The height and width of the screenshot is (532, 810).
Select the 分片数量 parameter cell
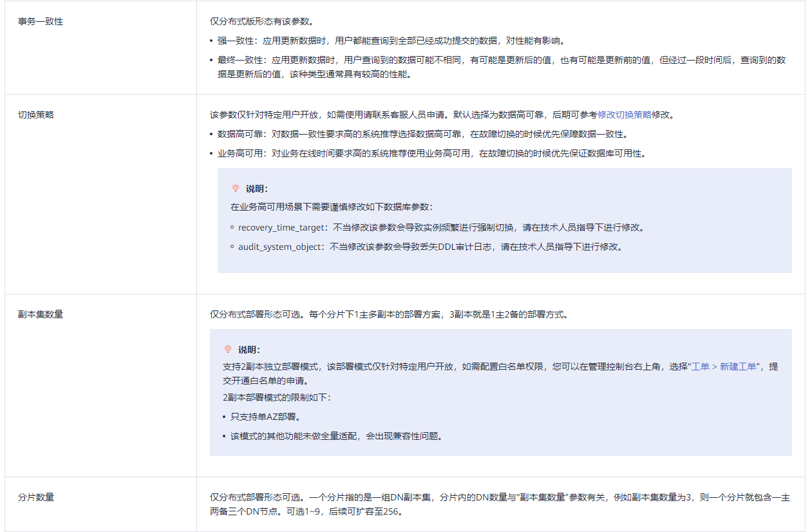tap(101, 504)
